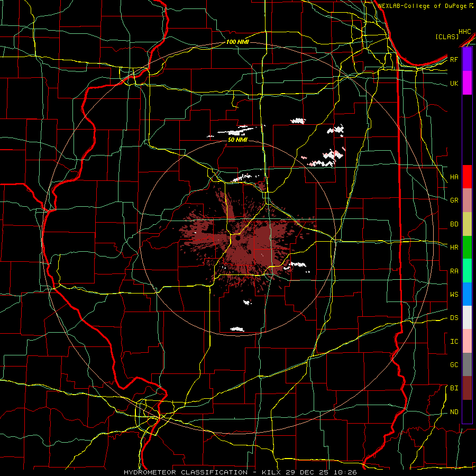Select the BD yellow legend swatch
The width and height of the screenshot is (476, 476).
[467, 224]
